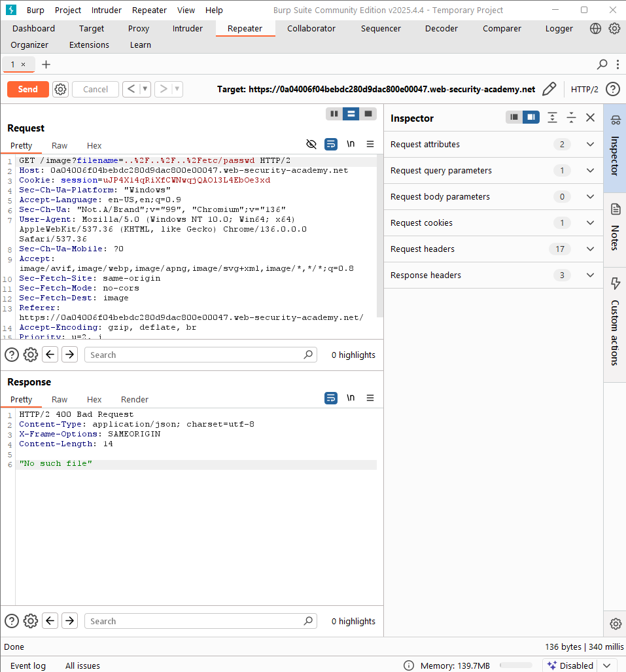Go to previous request search match
The image size is (626, 672).
[50, 355]
